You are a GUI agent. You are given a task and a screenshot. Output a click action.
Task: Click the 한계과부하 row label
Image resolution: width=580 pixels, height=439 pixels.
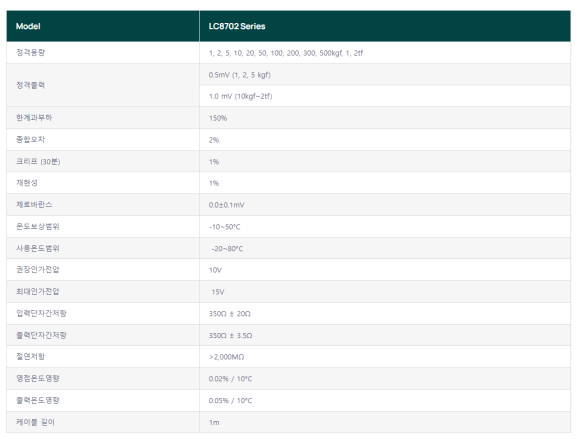point(34,118)
